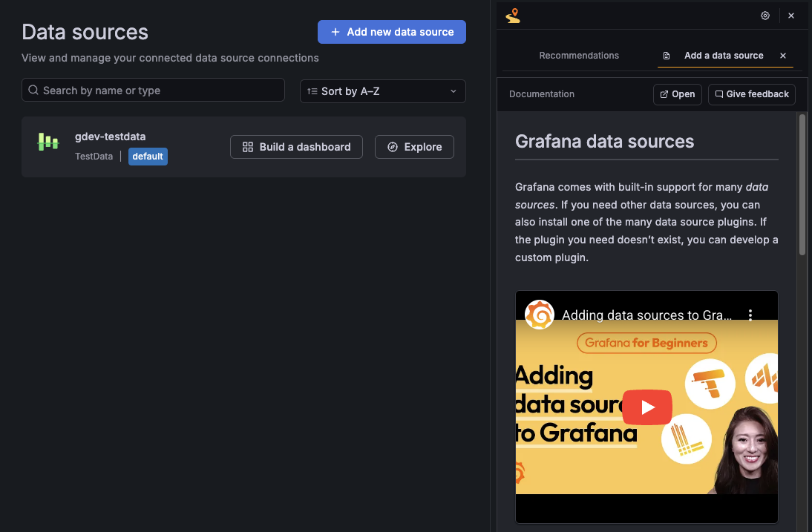Click the external-link icon inside Open button
The image size is (812, 532).
pyautogui.click(x=663, y=94)
